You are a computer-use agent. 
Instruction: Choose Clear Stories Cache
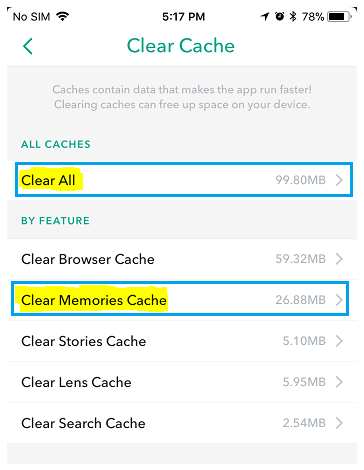[182, 341]
